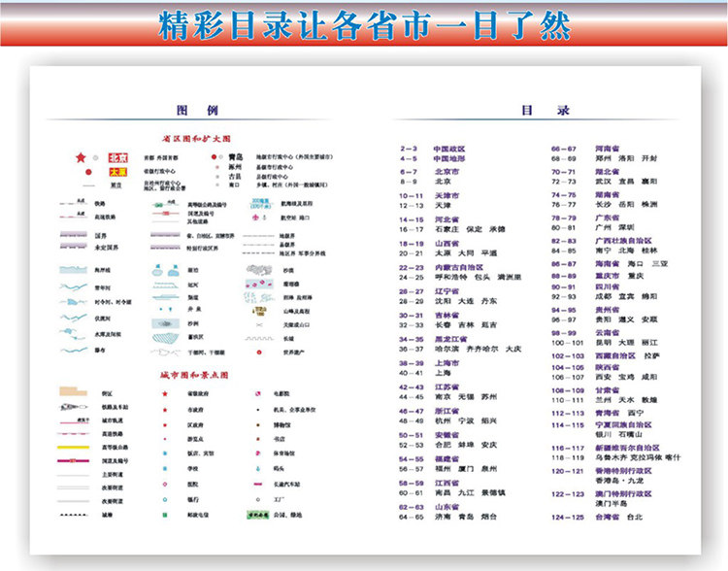Open the 湖北省 contents entry

coord(608,172)
